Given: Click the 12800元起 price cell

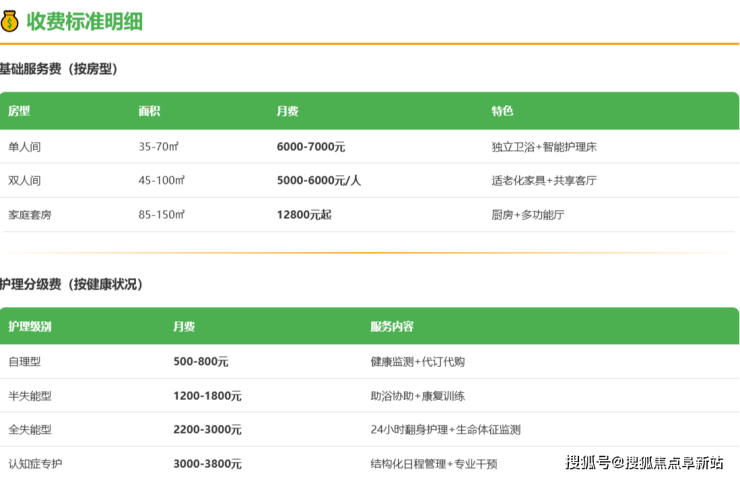Looking at the screenshot, I should (304, 215).
